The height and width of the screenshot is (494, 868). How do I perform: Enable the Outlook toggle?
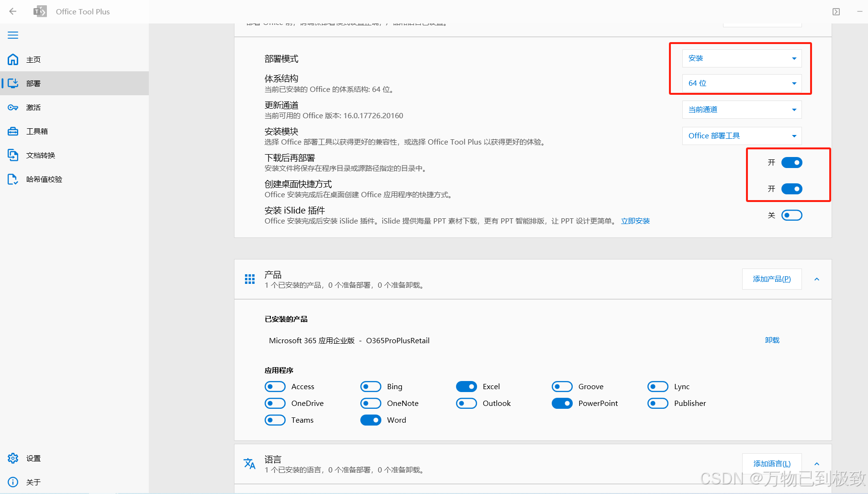(467, 403)
